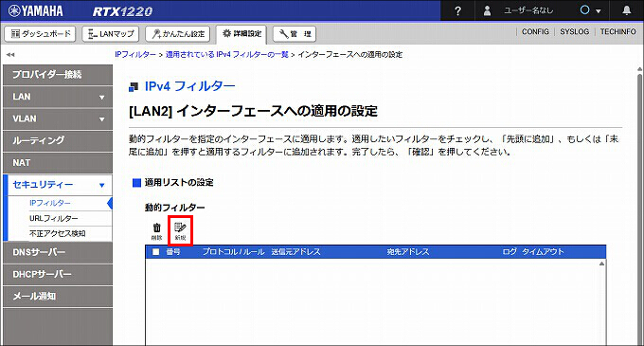644x346 pixels.
Task: Open メール通知 in sidebar
Action: (58, 297)
